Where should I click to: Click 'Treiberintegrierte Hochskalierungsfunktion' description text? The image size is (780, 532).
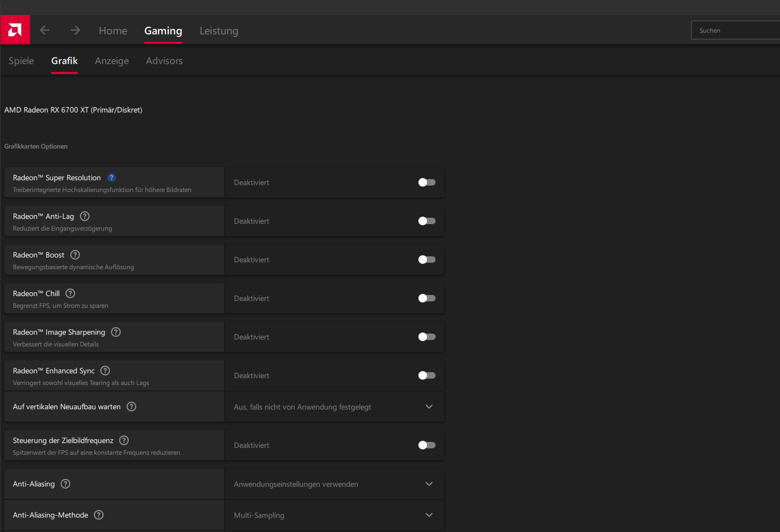tap(102, 190)
